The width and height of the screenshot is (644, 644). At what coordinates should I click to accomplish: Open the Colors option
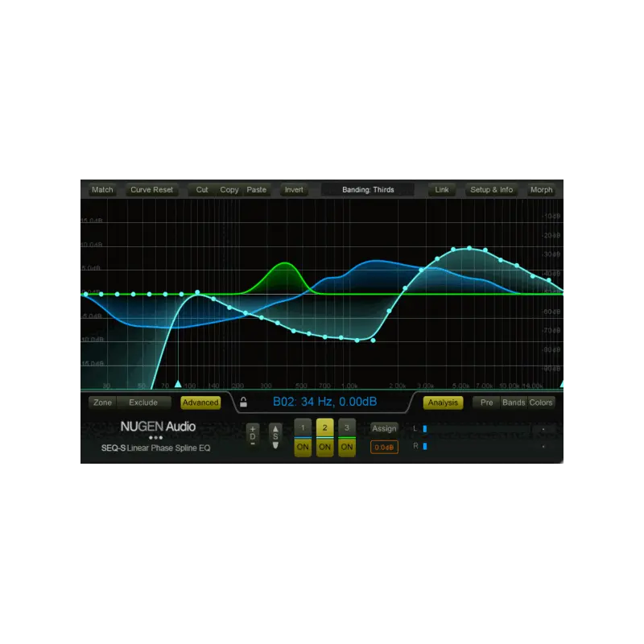click(541, 402)
